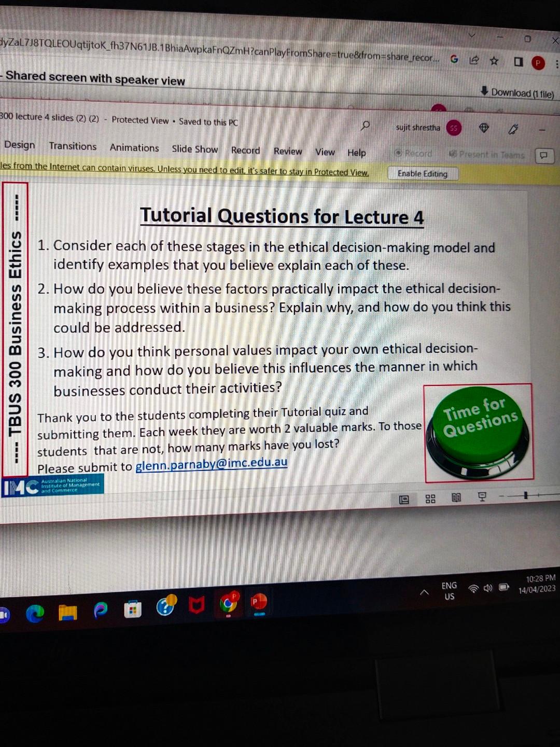Start Slide Show from status bar

click(x=482, y=496)
